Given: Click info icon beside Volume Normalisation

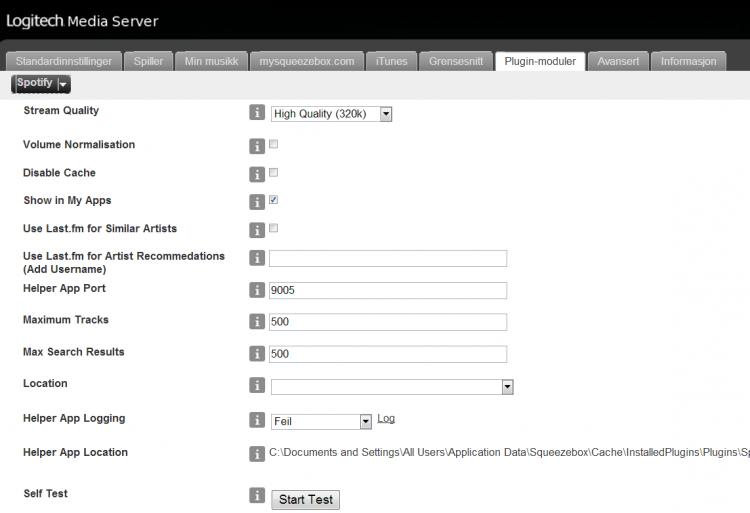Looking at the screenshot, I should [x=257, y=146].
